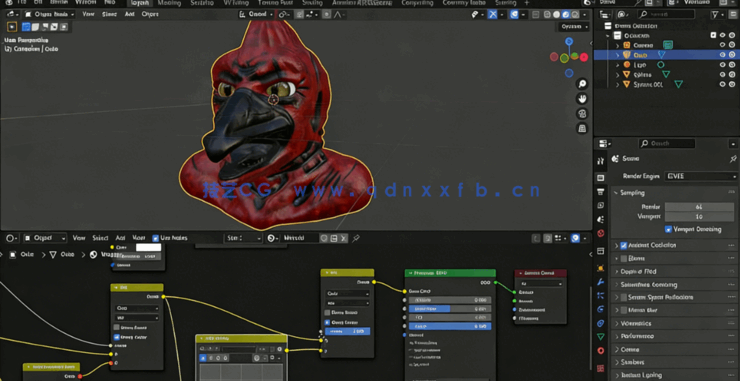
Task: Click the viewport zoom magnifier gizmo
Action: [x=582, y=84]
